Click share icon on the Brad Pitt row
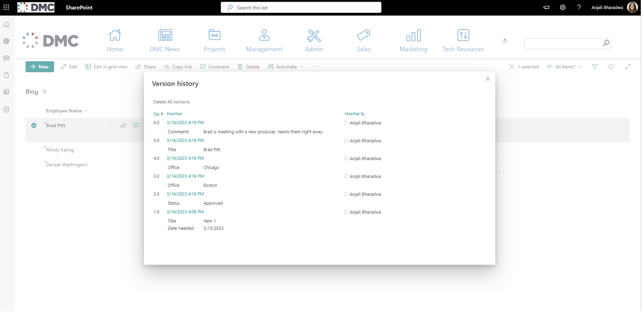 pyautogui.click(x=124, y=126)
